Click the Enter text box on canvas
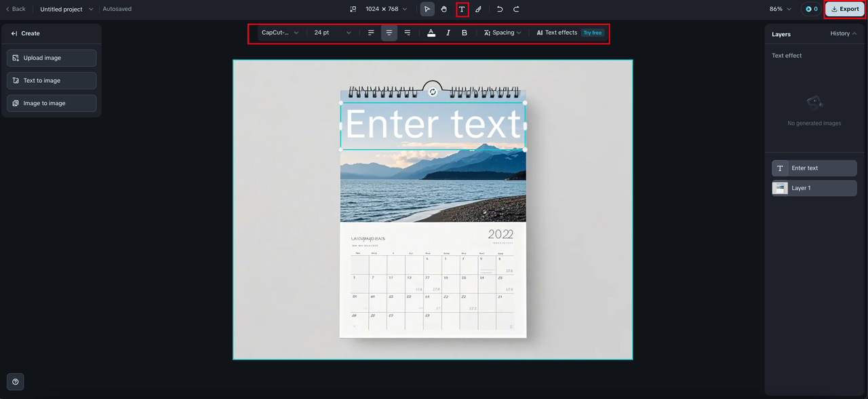Viewport: 868px width, 399px height. tap(433, 126)
